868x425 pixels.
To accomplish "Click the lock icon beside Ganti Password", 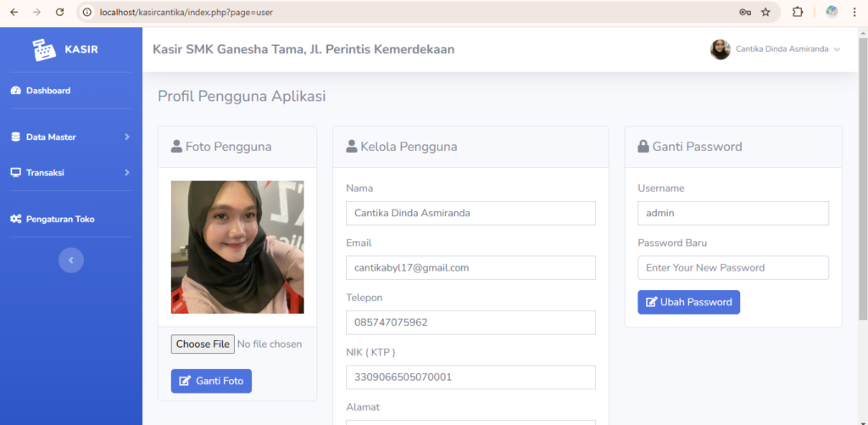I will pos(643,146).
